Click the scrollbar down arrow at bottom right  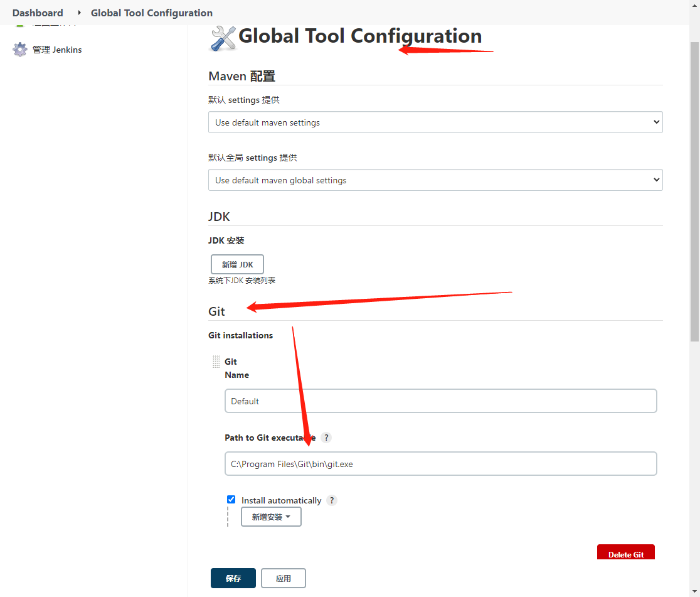pyautogui.click(x=695, y=591)
